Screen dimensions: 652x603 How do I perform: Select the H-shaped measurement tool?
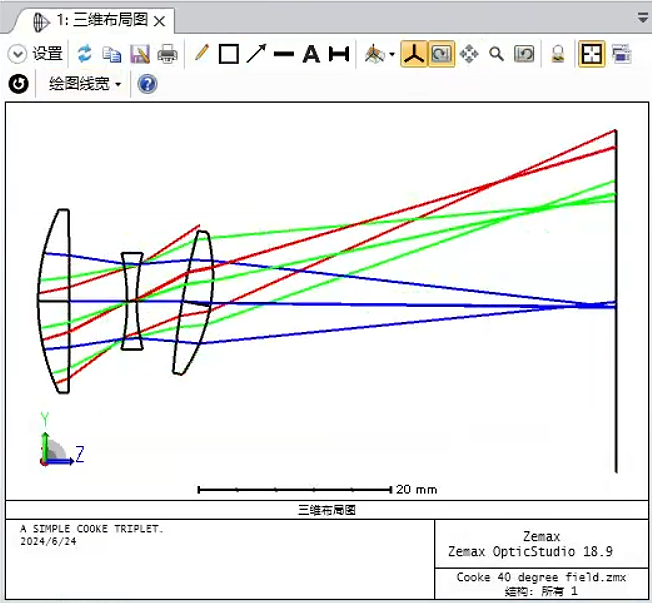pyautogui.click(x=339, y=54)
